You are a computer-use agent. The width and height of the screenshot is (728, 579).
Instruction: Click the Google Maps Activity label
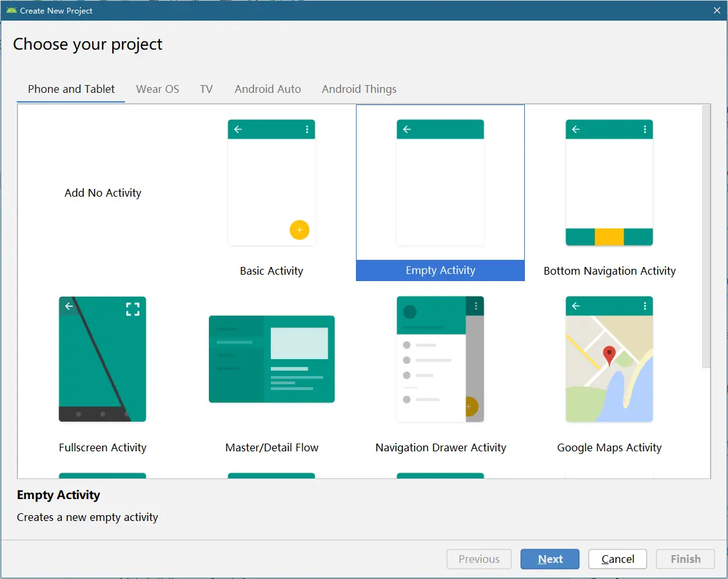pos(609,447)
